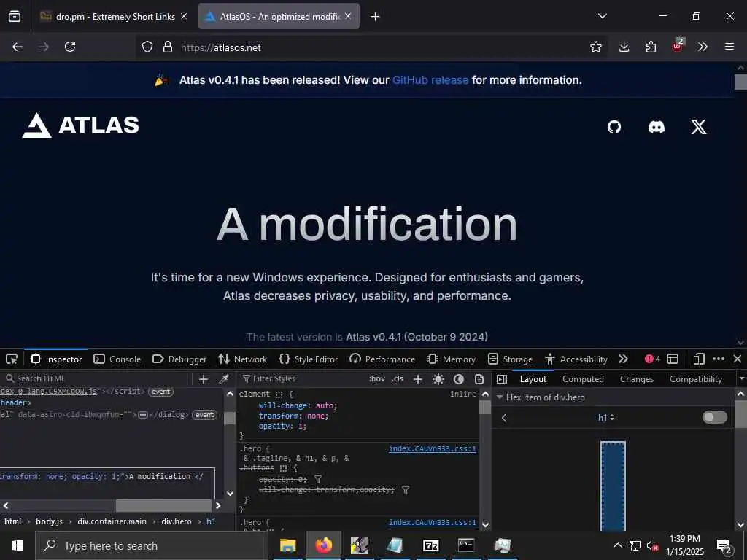The height and width of the screenshot is (560, 747).
Task: Show more devtools tabs chevron
Action: click(x=623, y=359)
